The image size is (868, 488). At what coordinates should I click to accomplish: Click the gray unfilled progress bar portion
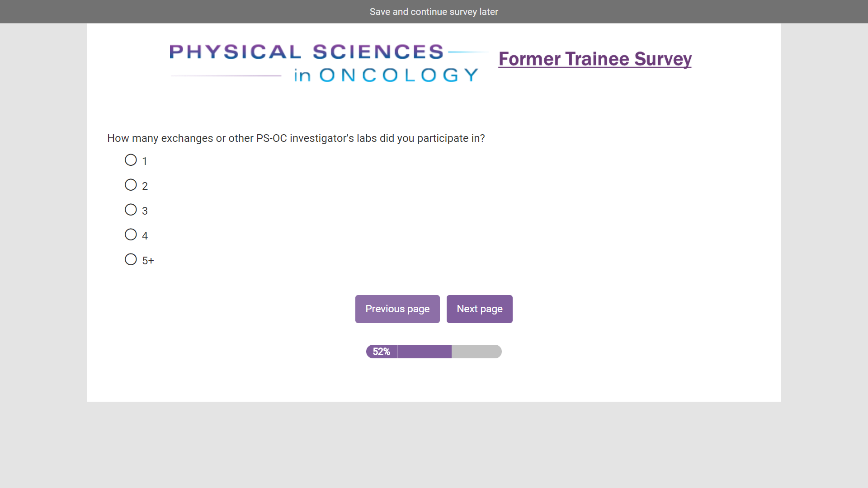tap(476, 352)
